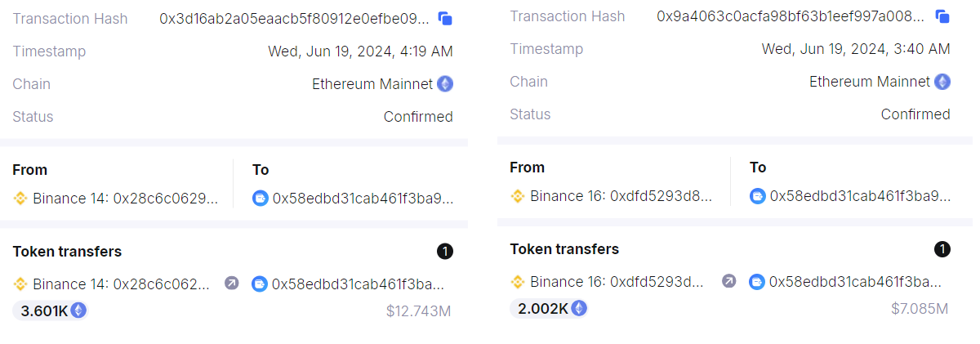The width and height of the screenshot is (980, 344).
Task: Open Binance 16 sender address link
Action: point(621,196)
